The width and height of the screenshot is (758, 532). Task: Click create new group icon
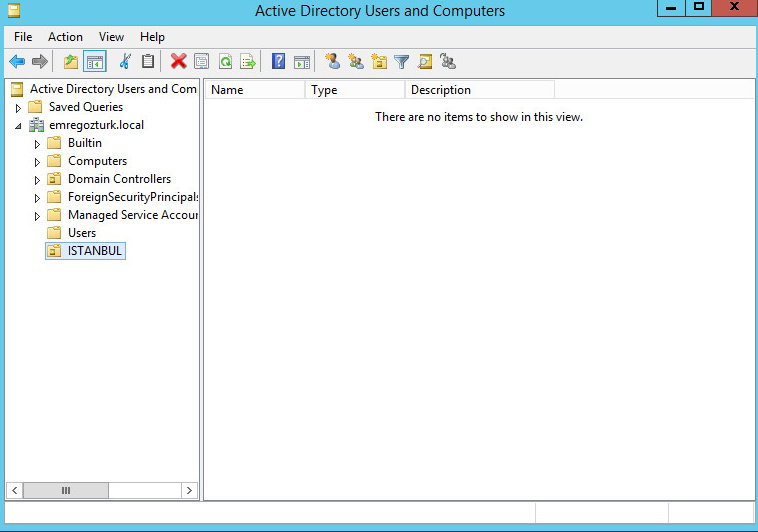[355, 62]
